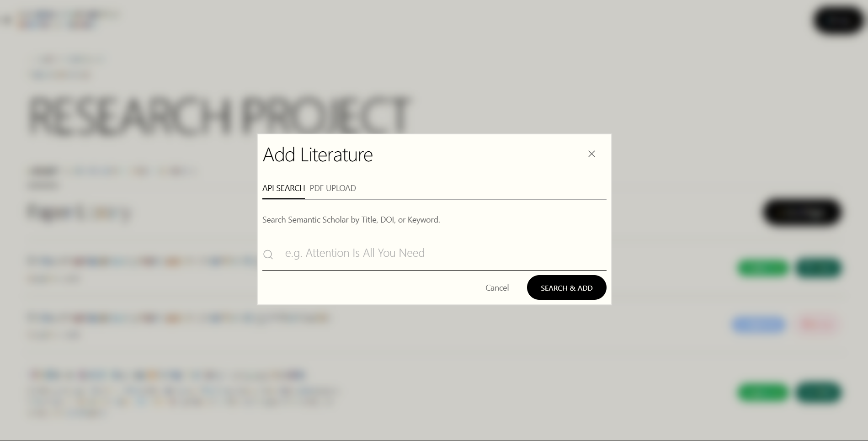868x441 pixels.
Task: Click the blurred app logo in the header
Action: (62, 20)
